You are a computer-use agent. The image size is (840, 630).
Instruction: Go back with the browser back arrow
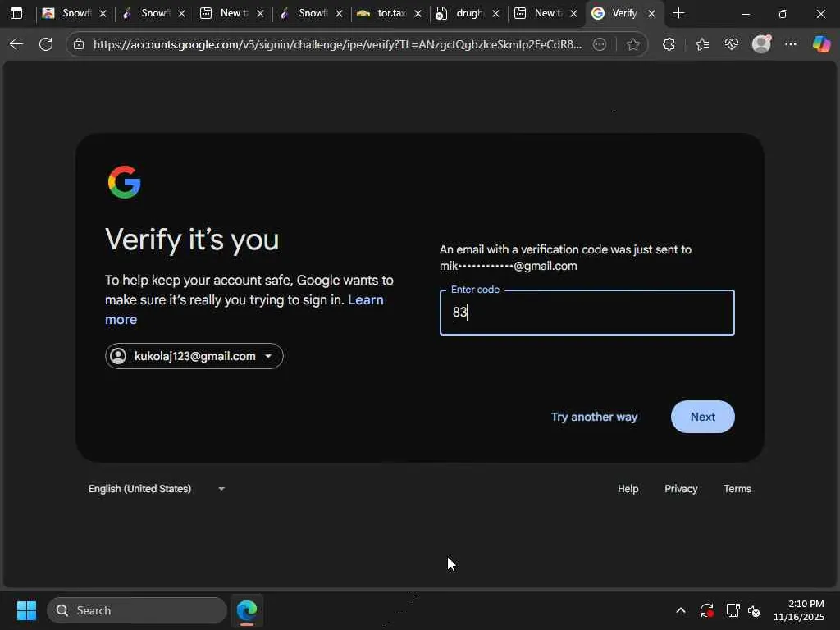pos(16,44)
